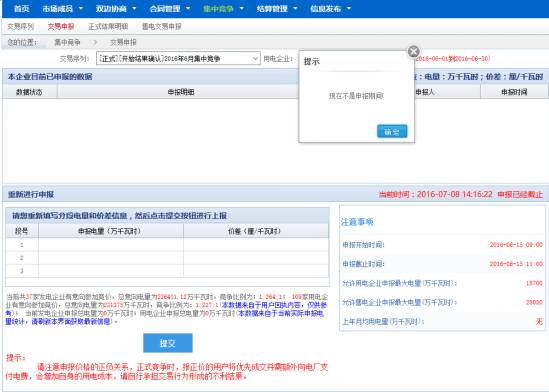Open the 信息发布 menu
This screenshot has height=392, width=549.
(x=330, y=9)
